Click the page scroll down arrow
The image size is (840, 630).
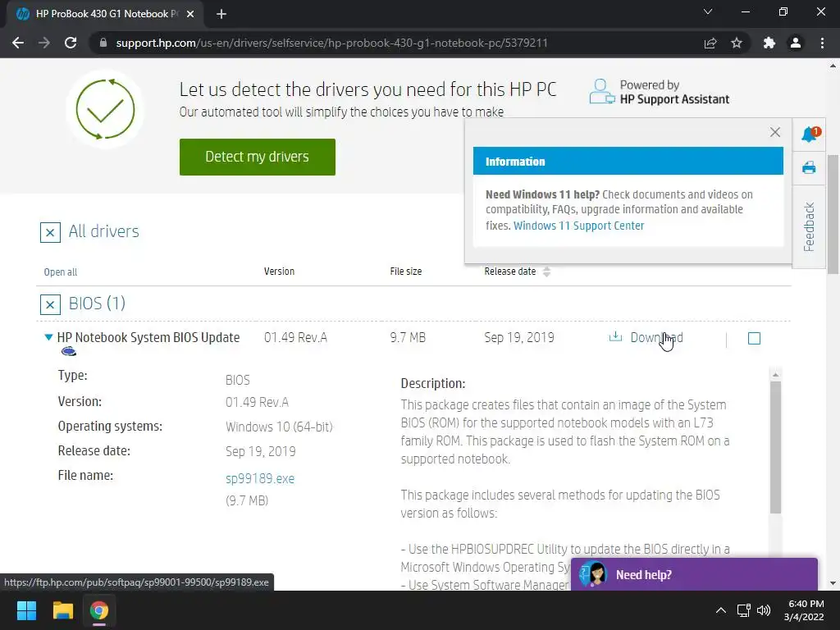click(833, 583)
